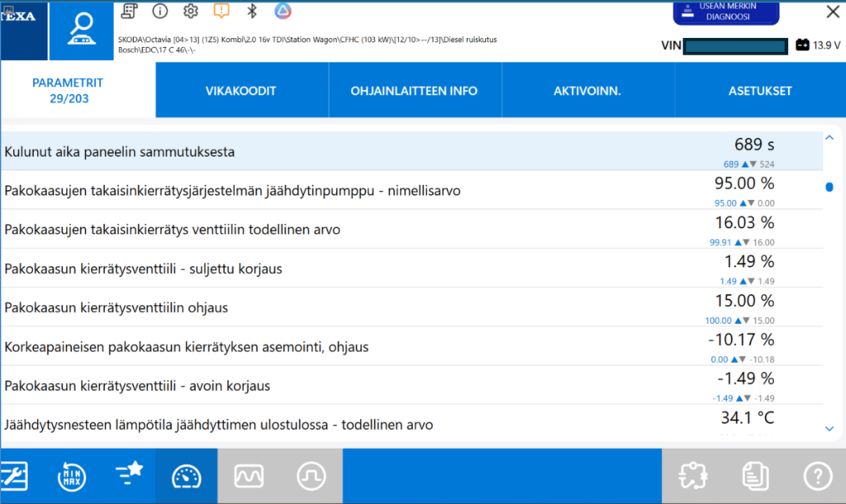Click the puzzle piece icon
846x504 pixels.
pyautogui.click(x=693, y=476)
